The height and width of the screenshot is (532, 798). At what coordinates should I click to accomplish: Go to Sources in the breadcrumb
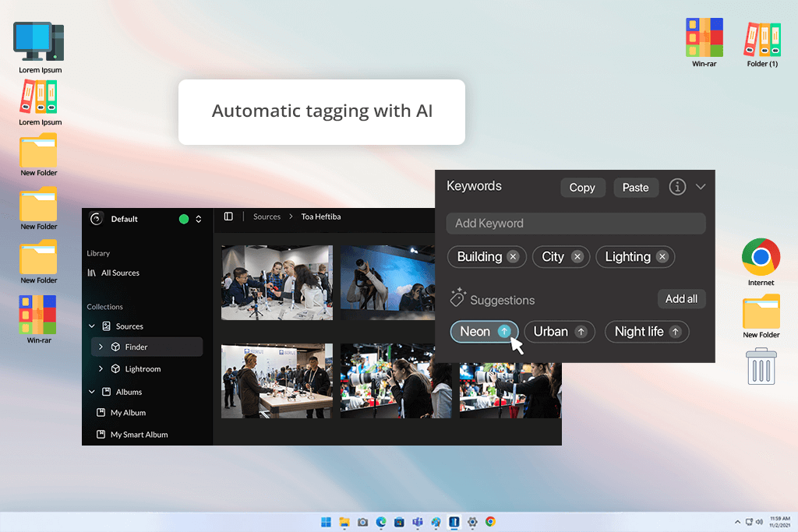(x=267, y=217)
